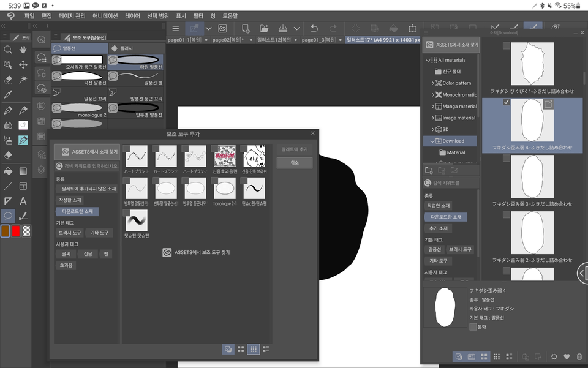
Task: Collapse the Download folder
Action: coord(432,141)
